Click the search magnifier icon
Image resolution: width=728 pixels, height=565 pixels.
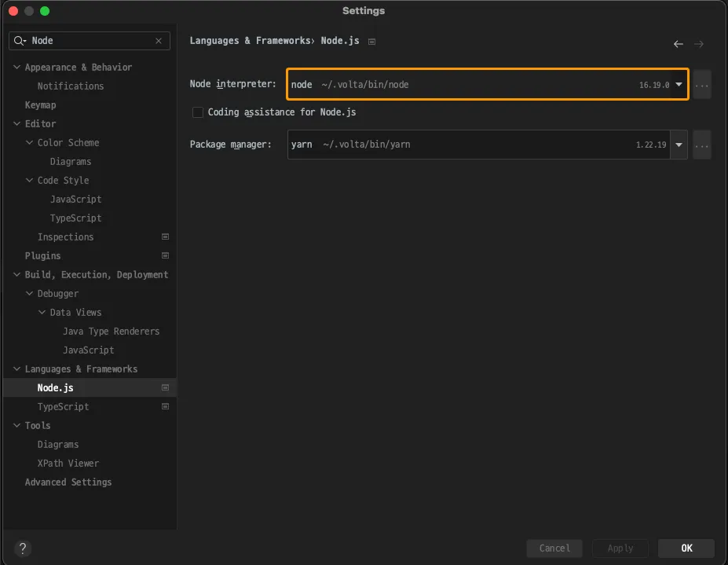(x=20, y=41)
